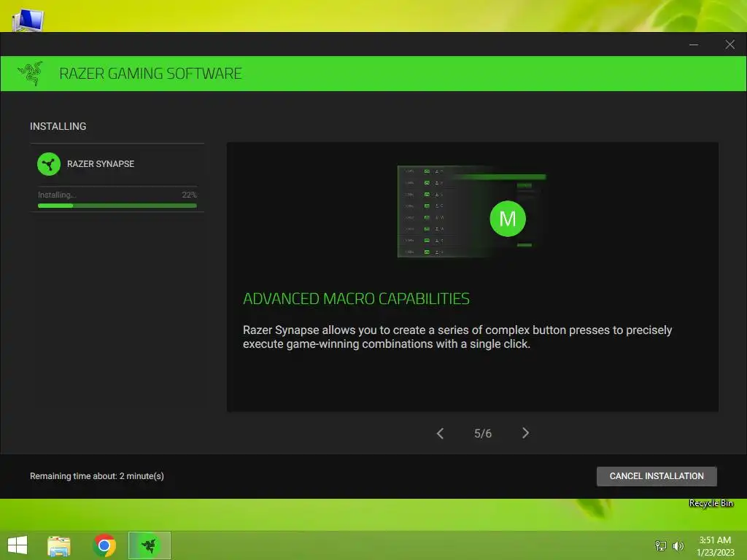Select the Recycle Bin desktop label
The height and width of the screenshot is (560, 747).
[711, 503]
